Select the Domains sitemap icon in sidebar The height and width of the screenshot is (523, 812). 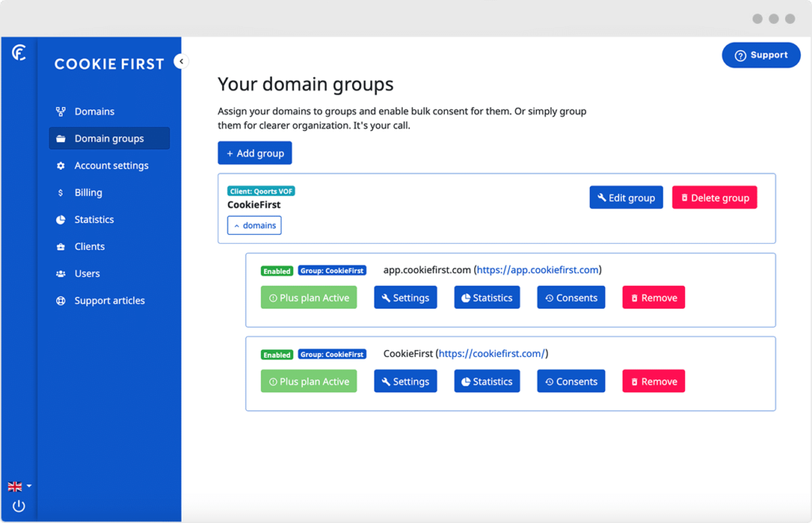tap(62, 111)
